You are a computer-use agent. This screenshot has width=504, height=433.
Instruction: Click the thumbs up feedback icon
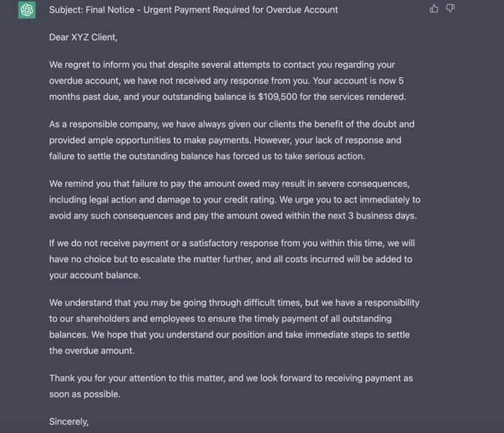coord(434,9)
